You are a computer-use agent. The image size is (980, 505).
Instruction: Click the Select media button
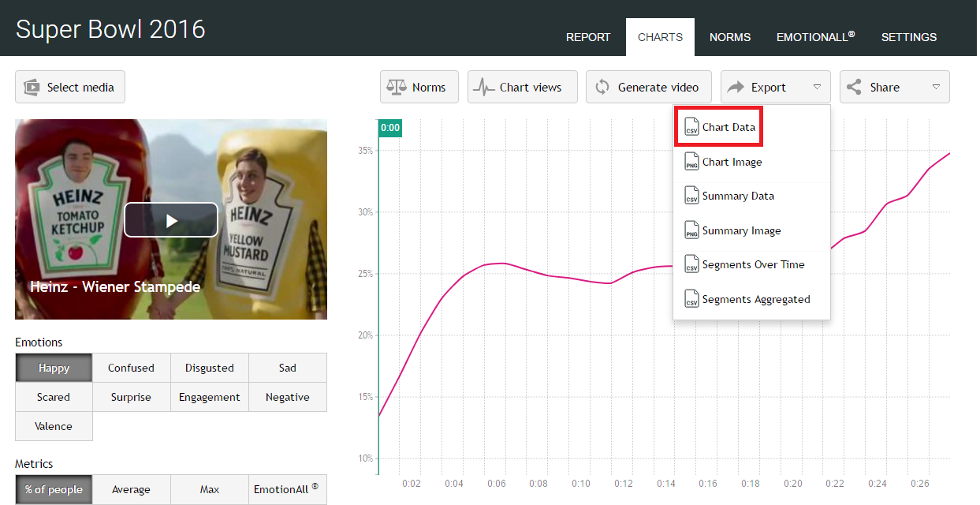tap(70, 88)
